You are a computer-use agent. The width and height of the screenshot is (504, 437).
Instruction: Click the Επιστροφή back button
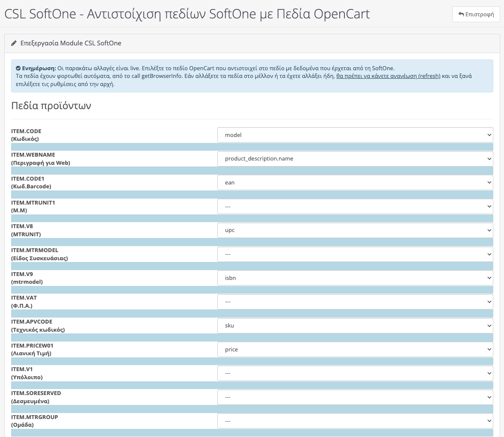pos(476,14)
